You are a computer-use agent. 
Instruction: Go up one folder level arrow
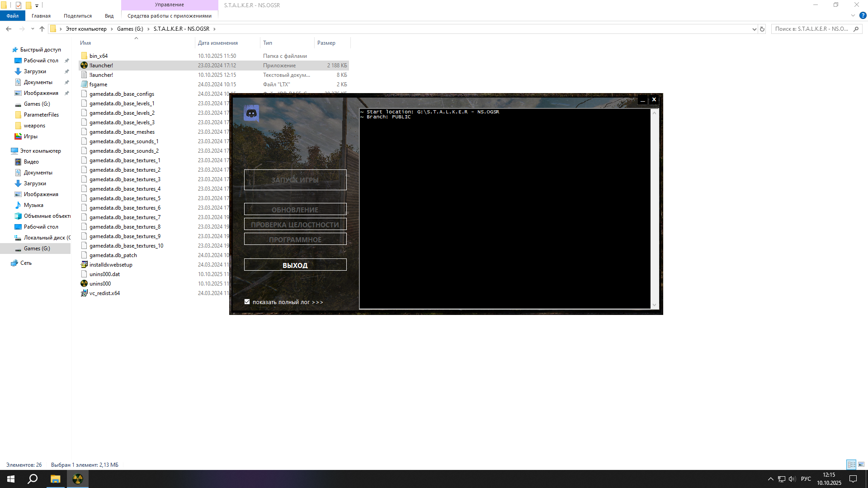[42, 29]
